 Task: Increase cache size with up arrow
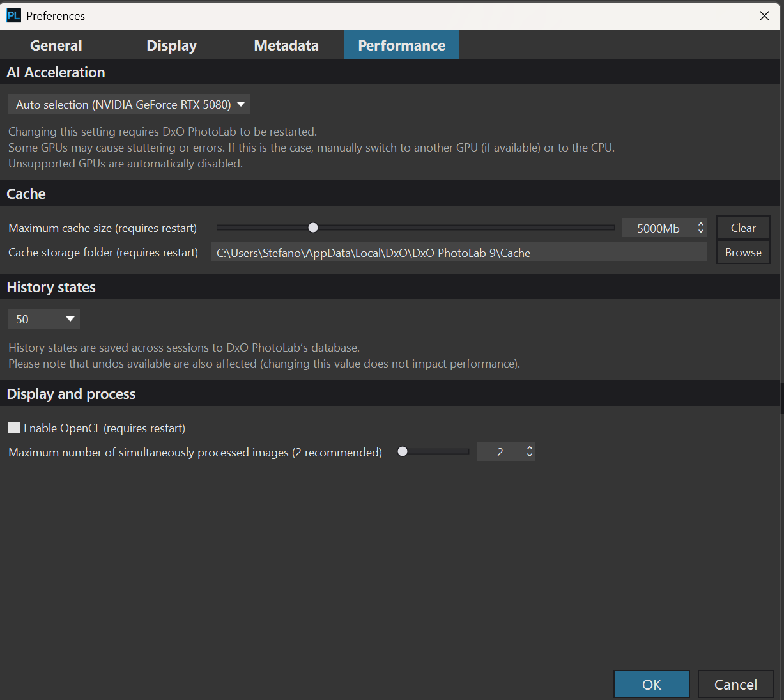click(701, 224)
